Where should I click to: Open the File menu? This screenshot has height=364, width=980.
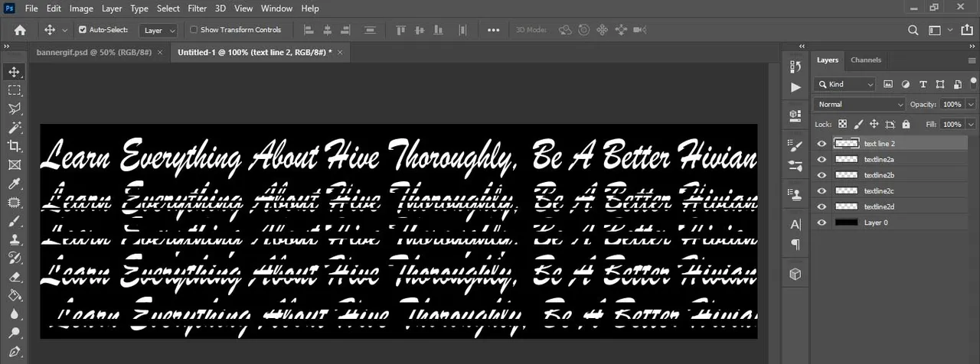tap(31, 8)
